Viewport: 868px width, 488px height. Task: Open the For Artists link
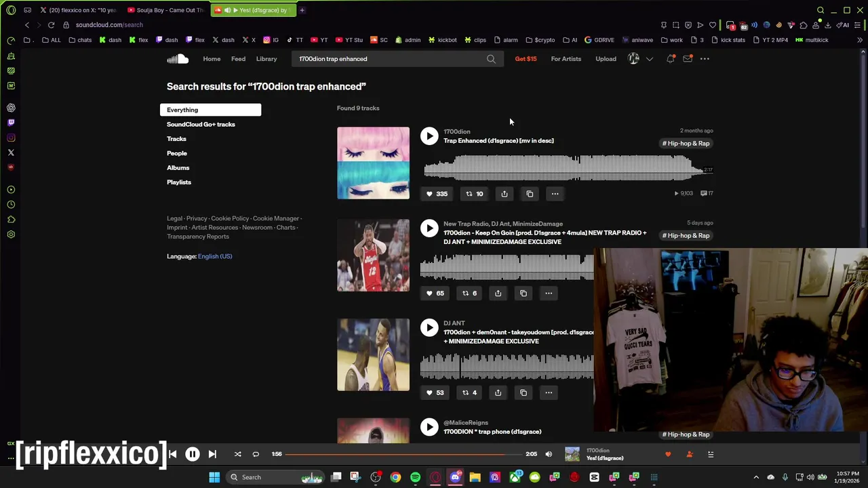point(566,59)
